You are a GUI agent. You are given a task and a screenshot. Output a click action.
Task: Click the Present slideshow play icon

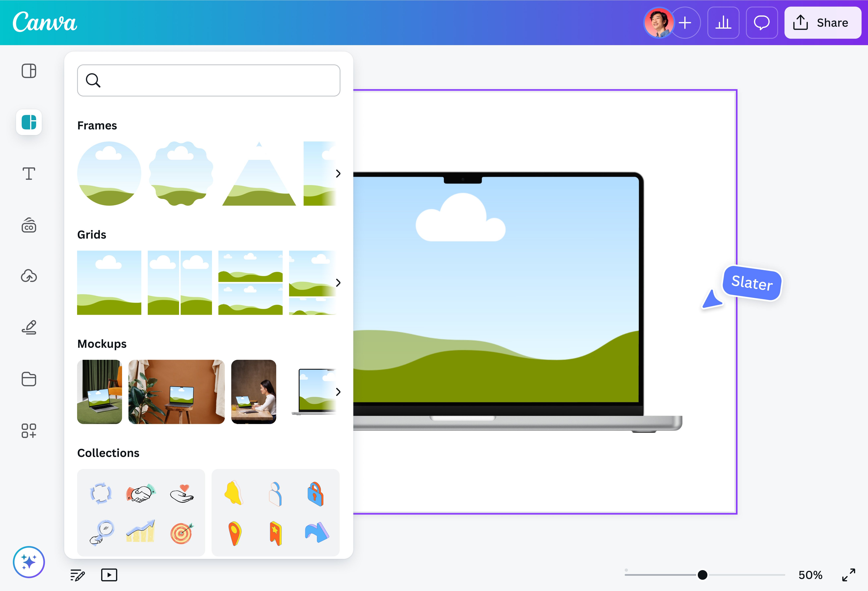109,575
